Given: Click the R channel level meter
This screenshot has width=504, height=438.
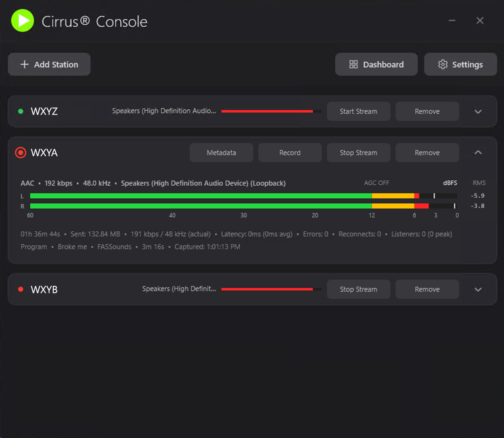Looking at the screenshot, I should (243, 206).
